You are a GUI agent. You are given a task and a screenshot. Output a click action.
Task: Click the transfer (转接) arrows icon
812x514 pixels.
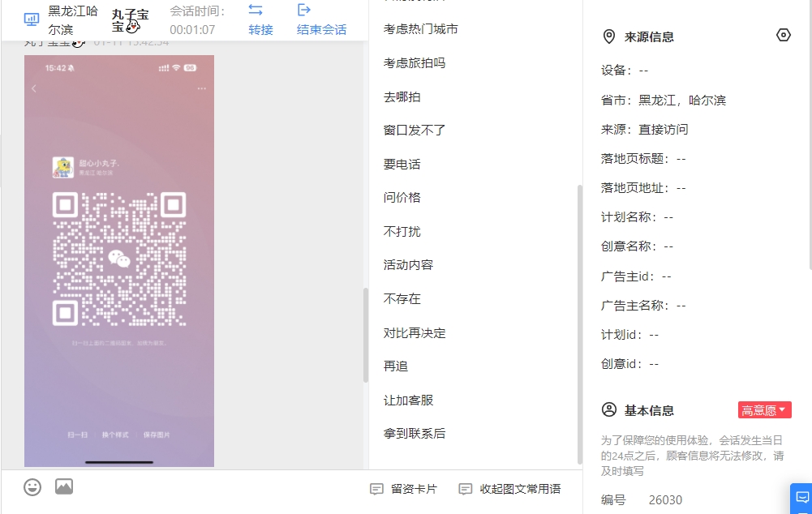(x=256, y=10)
